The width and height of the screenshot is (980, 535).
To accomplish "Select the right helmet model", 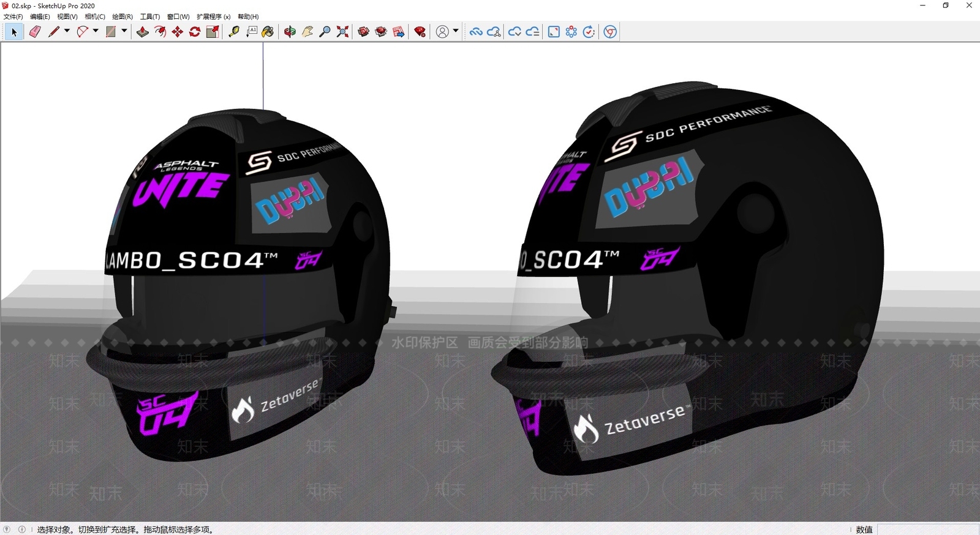I will pyautogui.click(x=689, y=279).
